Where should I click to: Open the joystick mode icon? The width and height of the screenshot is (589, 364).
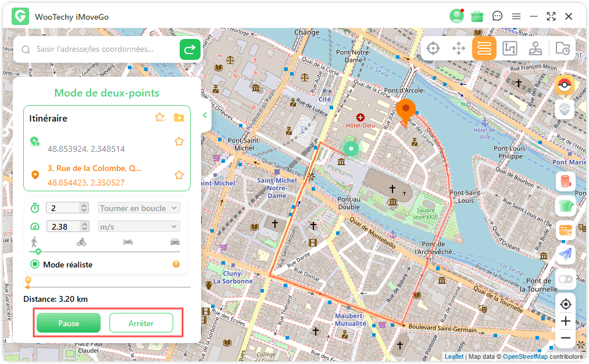tap(536, 49)
